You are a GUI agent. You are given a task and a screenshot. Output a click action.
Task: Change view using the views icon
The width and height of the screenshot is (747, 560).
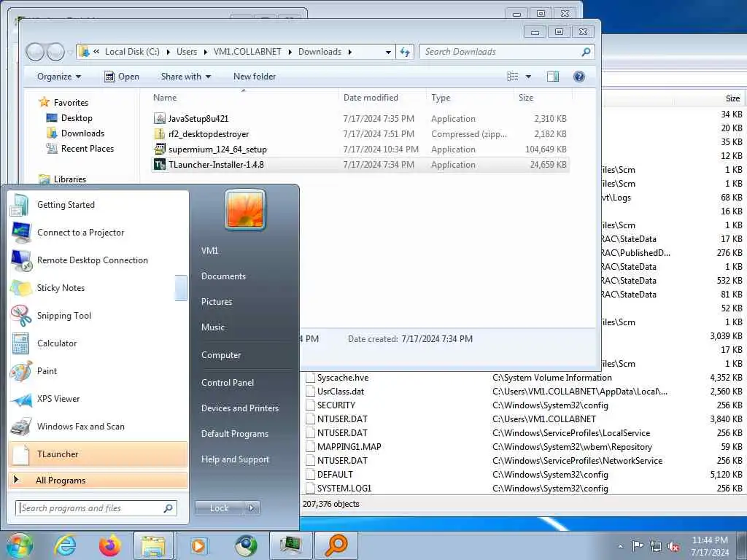[513, 77]
